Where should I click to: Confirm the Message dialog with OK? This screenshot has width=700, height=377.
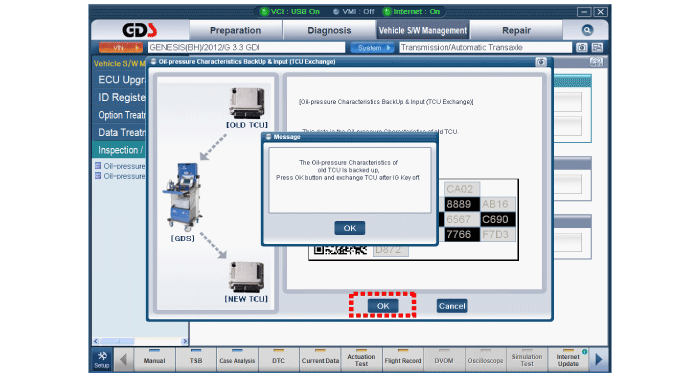click(350, 228)
